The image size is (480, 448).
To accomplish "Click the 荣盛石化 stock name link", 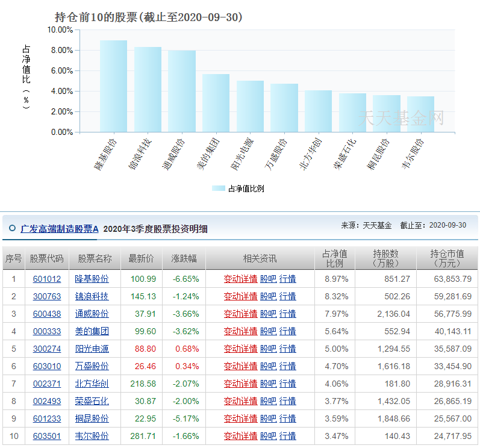I will coord(92,401).
